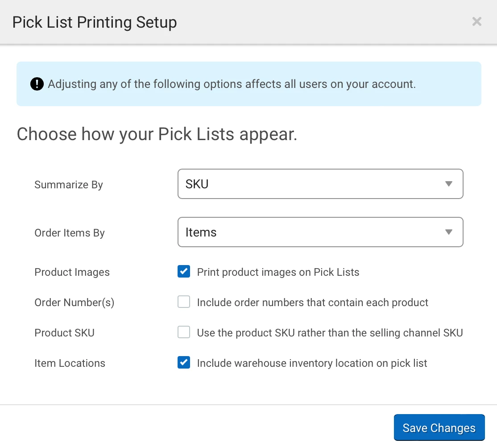Uncheck the Print product images checkbox
The height and width of the screenshot is (448, 497).
[184, 272]
